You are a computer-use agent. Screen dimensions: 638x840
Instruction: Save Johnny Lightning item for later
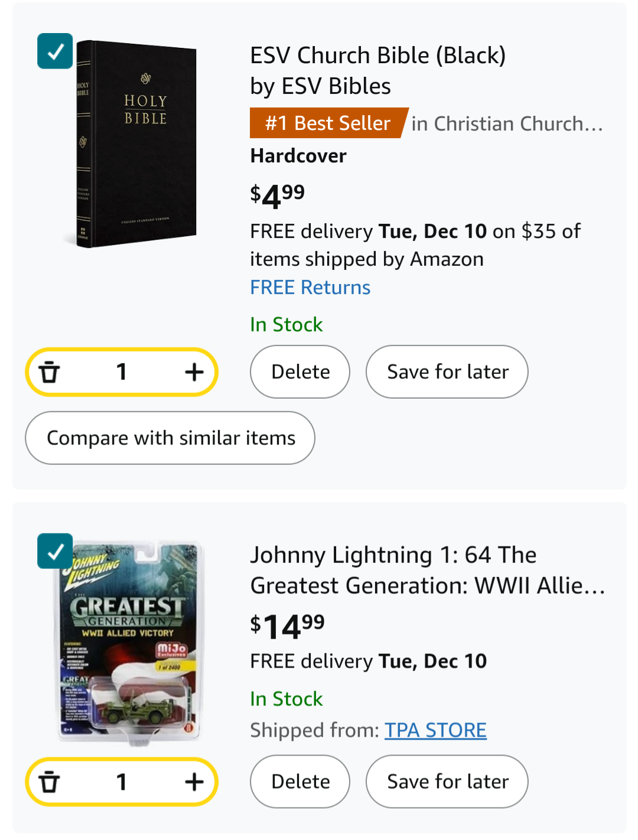(447, 782)
